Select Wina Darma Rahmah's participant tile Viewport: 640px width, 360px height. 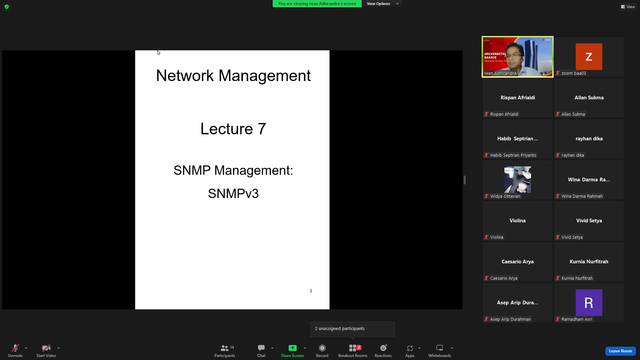[589, 180]
